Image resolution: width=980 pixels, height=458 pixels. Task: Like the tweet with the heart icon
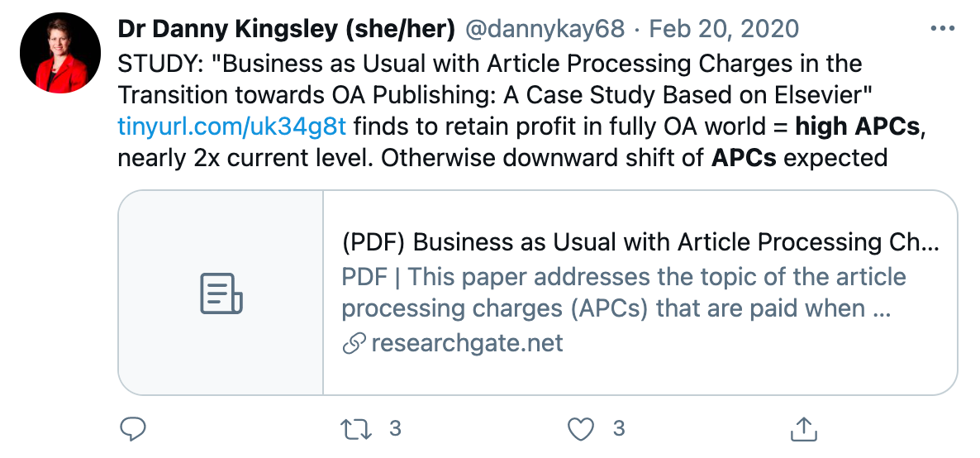coord(583,428)
